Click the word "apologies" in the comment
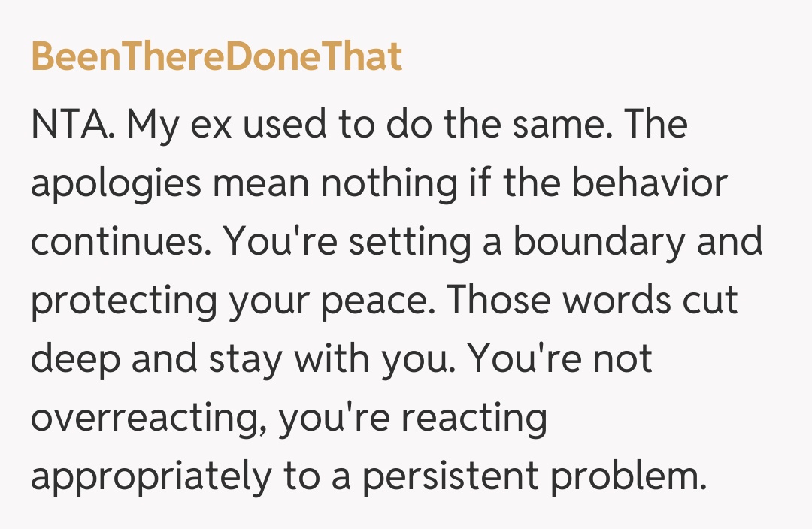This screenshot has width=812, height=529. click(116, 184)
